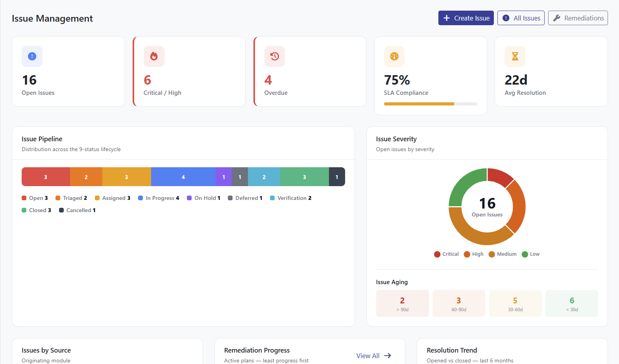Click the Closed 3 legend entry
This screenshot has height=364, width=619.
click(36, 210)
